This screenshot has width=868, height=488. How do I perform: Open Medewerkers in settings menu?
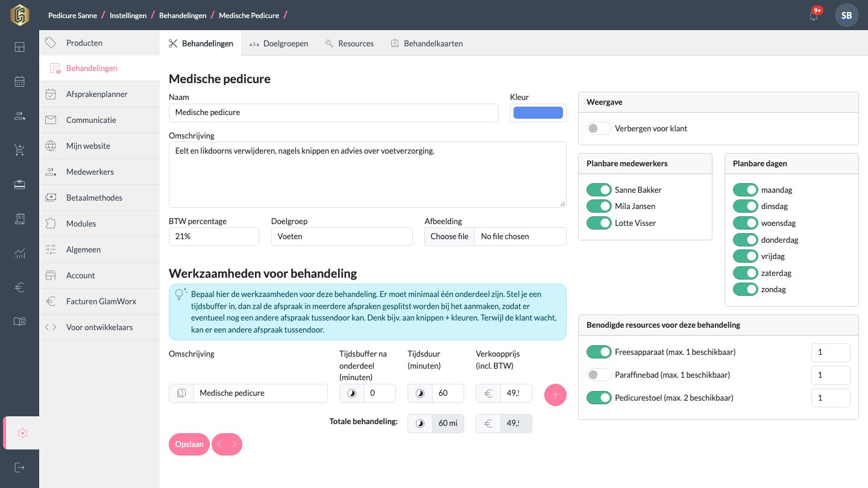click(x=99, y=172)
